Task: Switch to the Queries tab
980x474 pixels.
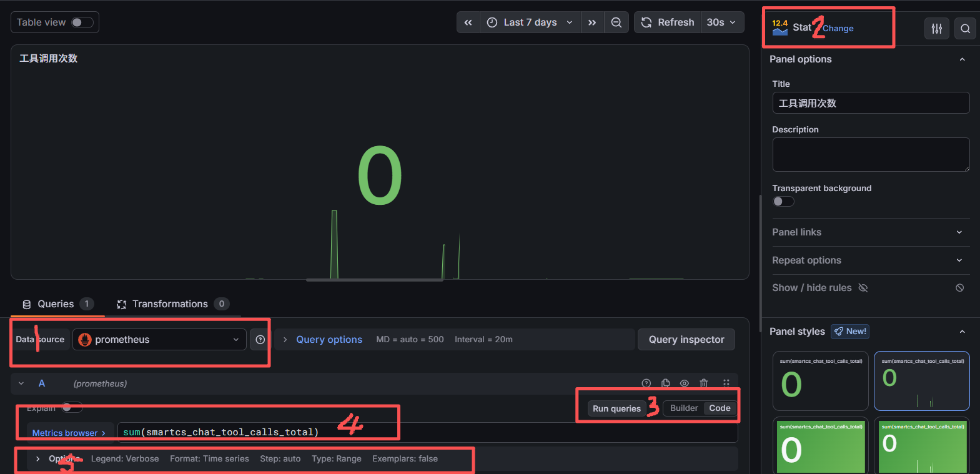Action: click(57, 304)
